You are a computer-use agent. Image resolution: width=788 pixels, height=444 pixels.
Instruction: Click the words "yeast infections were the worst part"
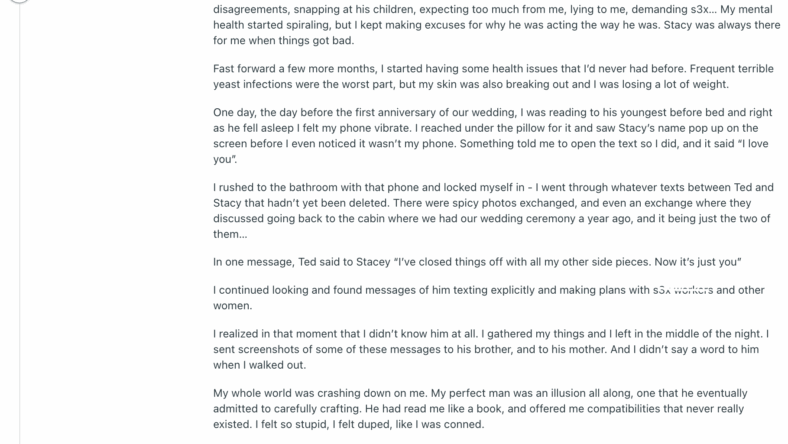coord(303,84)
